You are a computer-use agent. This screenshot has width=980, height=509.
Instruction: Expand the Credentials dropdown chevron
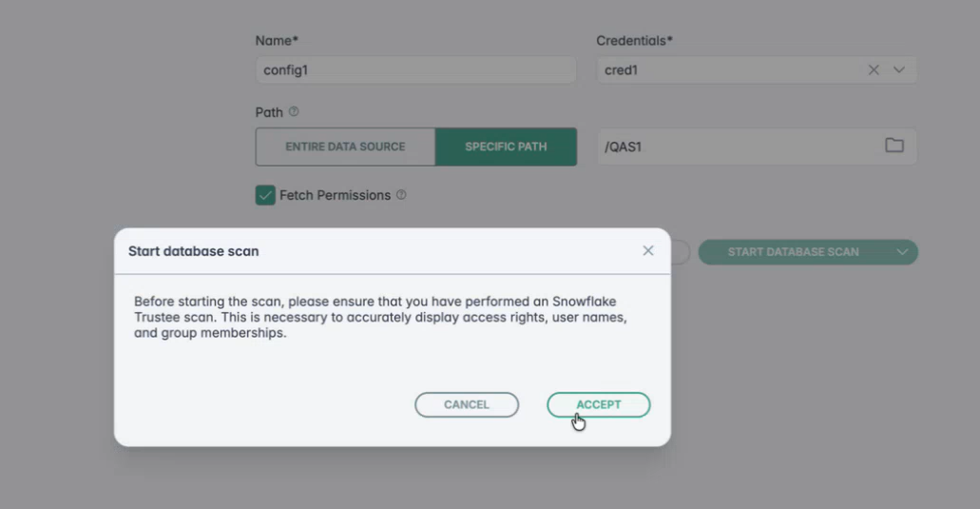[x=899, y=69]
